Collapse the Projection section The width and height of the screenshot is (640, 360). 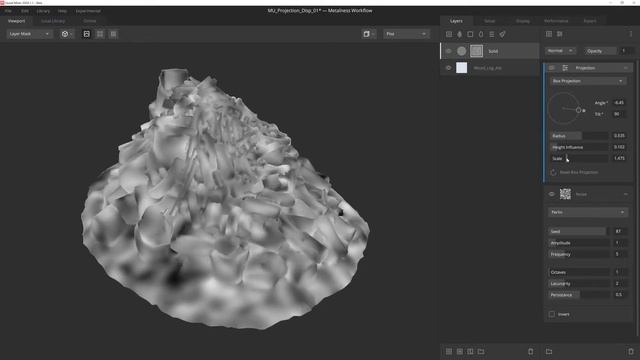click(x=626, y=68)
